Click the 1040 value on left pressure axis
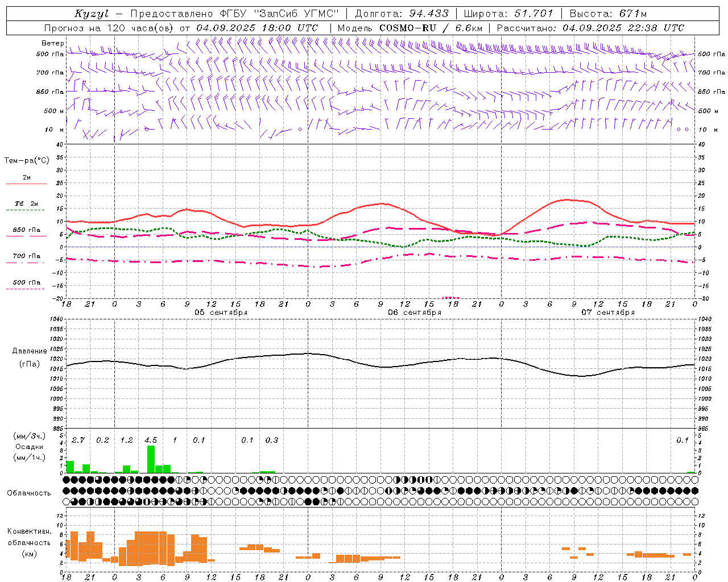 pos(56,319)
